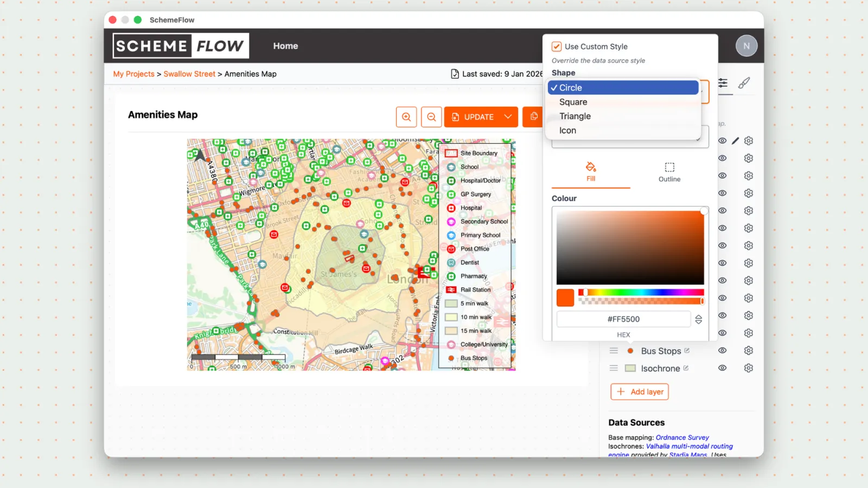Click 'Rail Station' in the map legend
The height and width of the screenshot is (488, 868).
[x=476, y=290]
